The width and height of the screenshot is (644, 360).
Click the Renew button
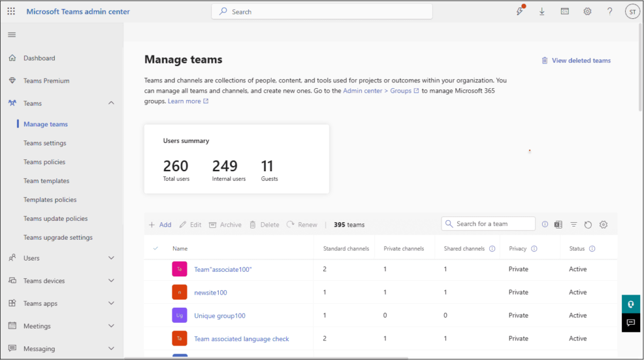point(302,225)
